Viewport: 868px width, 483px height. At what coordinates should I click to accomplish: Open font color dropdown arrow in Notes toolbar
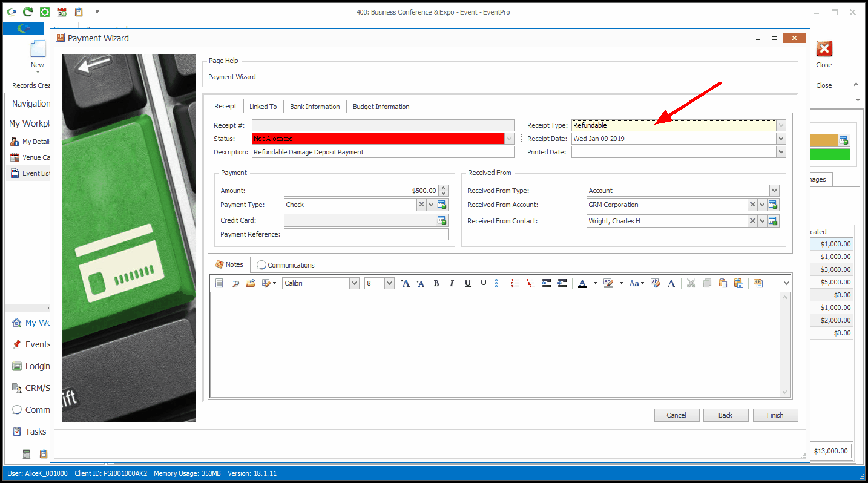(x=595, y=283)
